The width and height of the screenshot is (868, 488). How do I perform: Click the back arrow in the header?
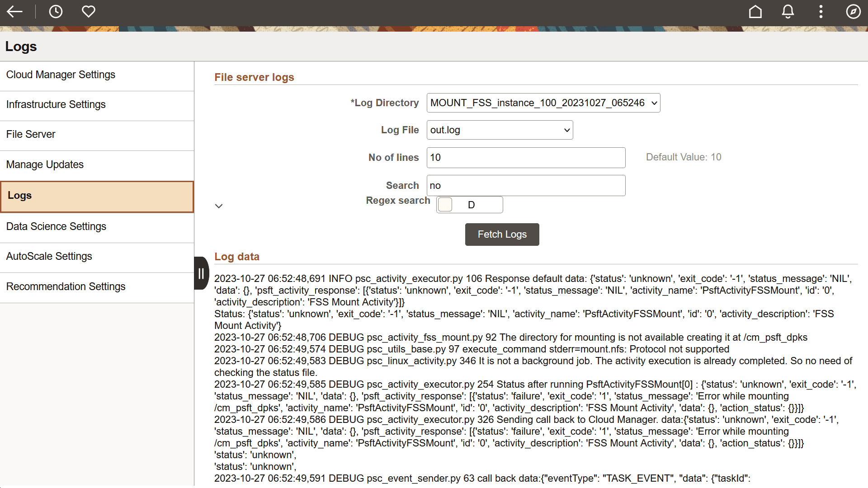15,12
